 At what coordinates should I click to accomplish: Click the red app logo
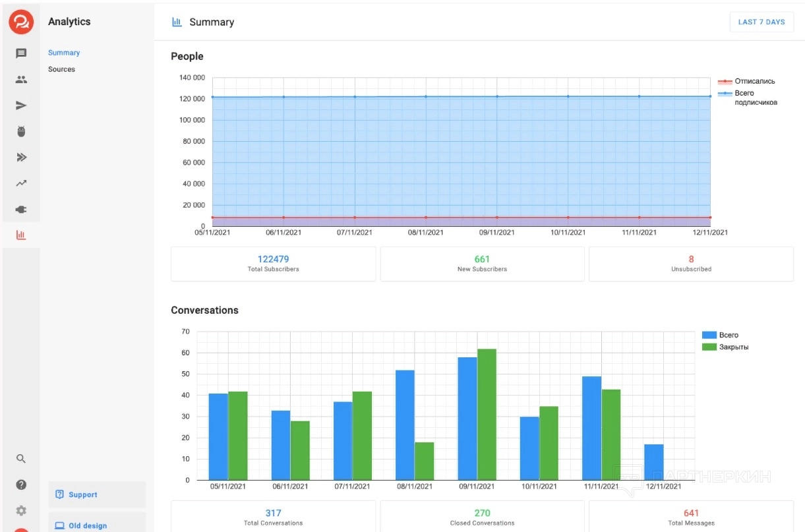coord(21,22)
